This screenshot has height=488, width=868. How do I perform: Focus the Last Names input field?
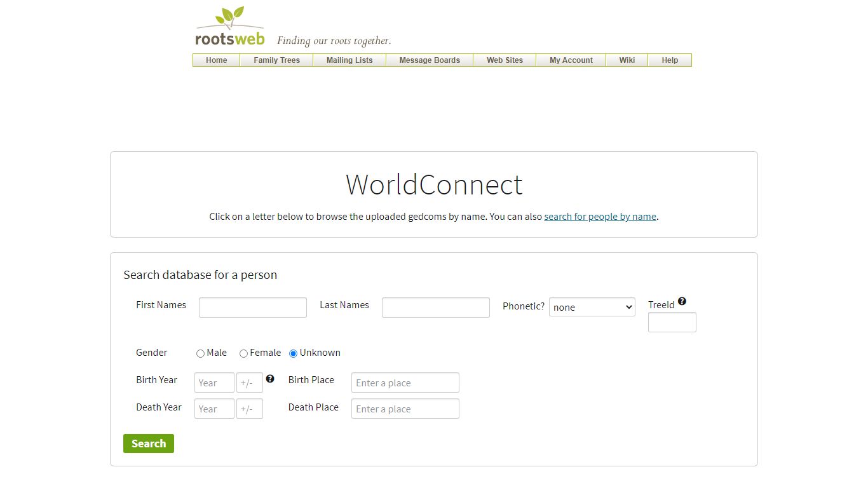click(436, 308)
